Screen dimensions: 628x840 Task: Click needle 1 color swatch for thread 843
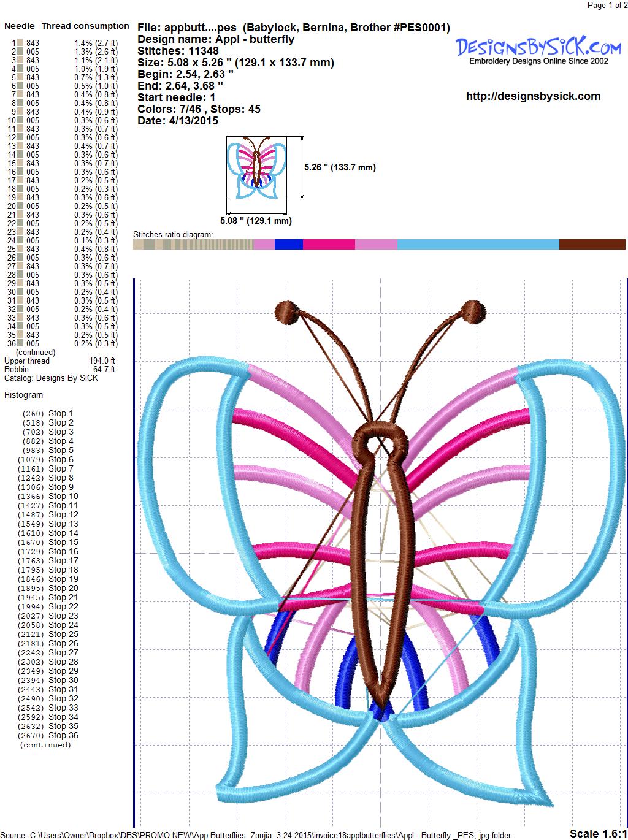(x=20, y=43)
